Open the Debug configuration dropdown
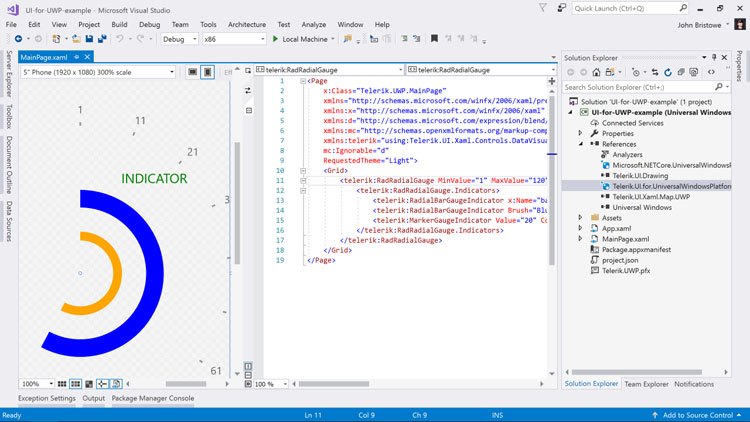750x422 pixels. 179,39
